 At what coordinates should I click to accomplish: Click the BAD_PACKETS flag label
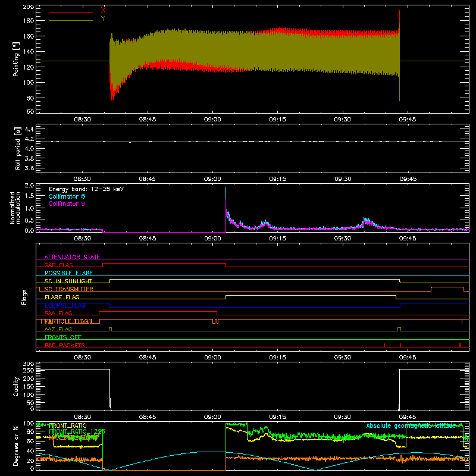coord(65,345)
